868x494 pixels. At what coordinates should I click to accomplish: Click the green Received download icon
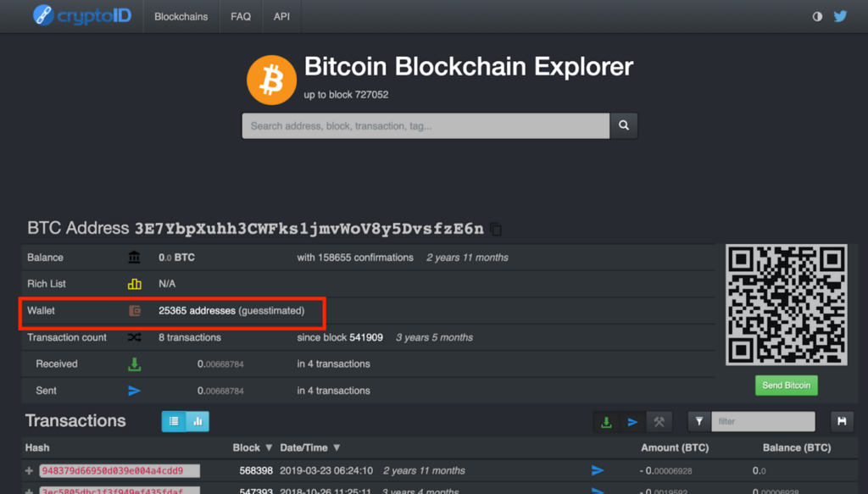pyautogui.click(x=135, y=364)
